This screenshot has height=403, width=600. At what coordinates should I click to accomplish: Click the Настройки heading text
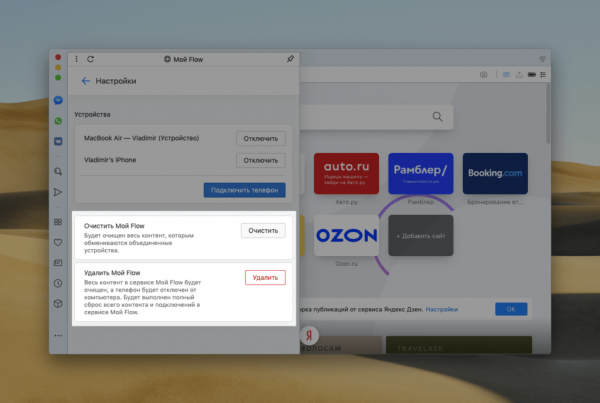tap(116, 81)
